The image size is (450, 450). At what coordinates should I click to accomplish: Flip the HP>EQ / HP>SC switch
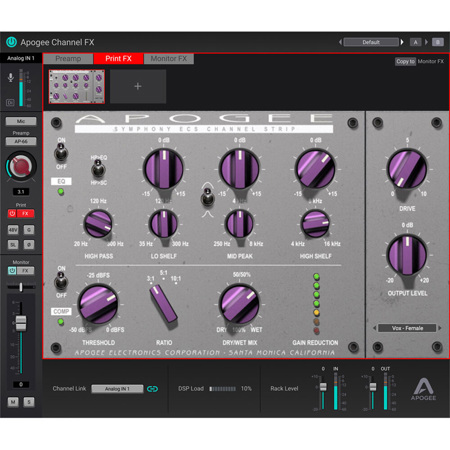click(x=98, y=169)
